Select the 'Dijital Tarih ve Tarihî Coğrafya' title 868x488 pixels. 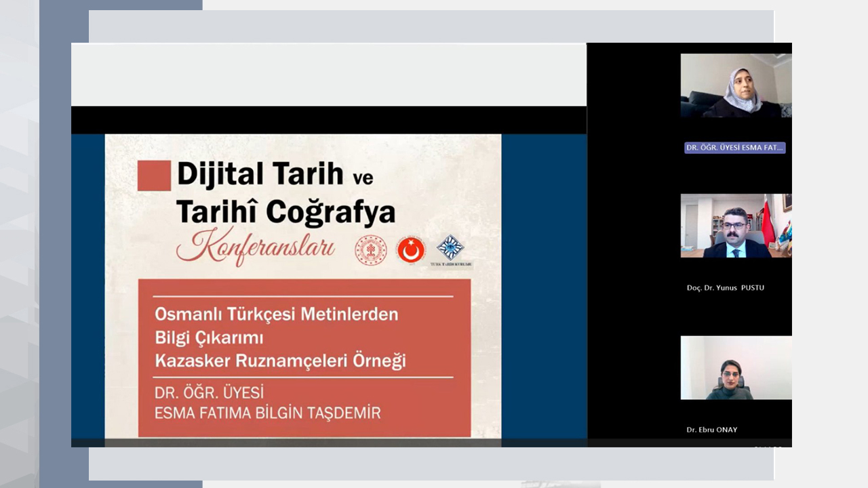285,193
